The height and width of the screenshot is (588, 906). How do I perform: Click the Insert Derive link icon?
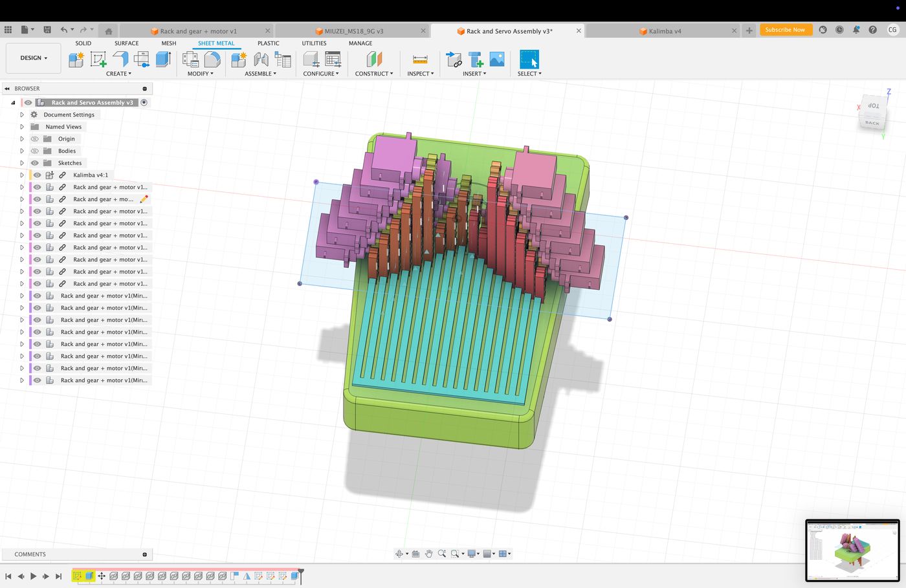pos(454,60)
